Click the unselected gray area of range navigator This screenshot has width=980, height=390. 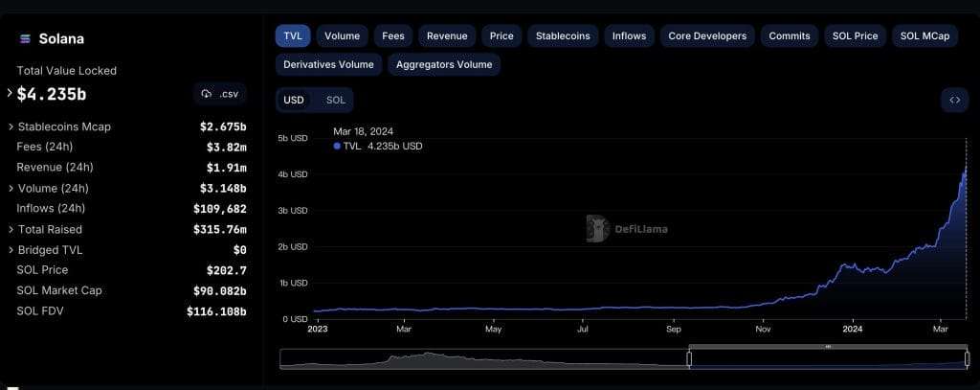pos(484,358)
